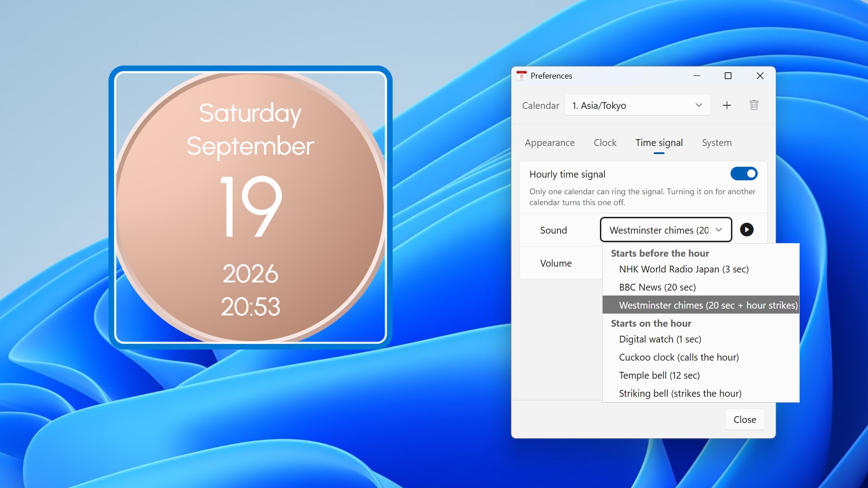Choose BBC News (20 sec) sound

tap(701, 287)
